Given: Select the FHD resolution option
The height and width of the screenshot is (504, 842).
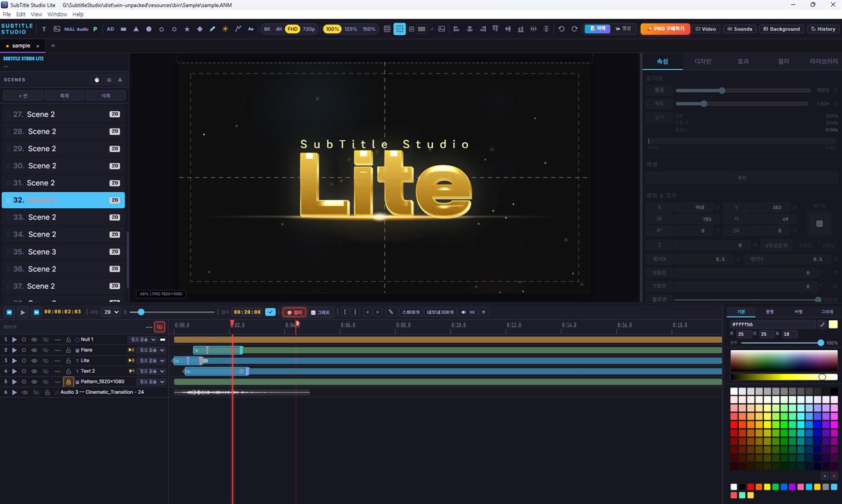Looking at the screenshot, I should [x=292, y=29].
